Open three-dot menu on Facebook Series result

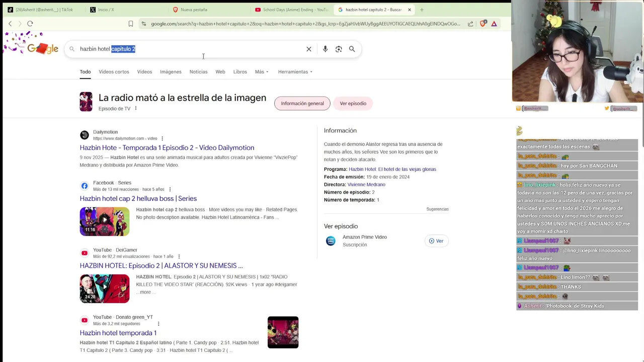[170, 190]
